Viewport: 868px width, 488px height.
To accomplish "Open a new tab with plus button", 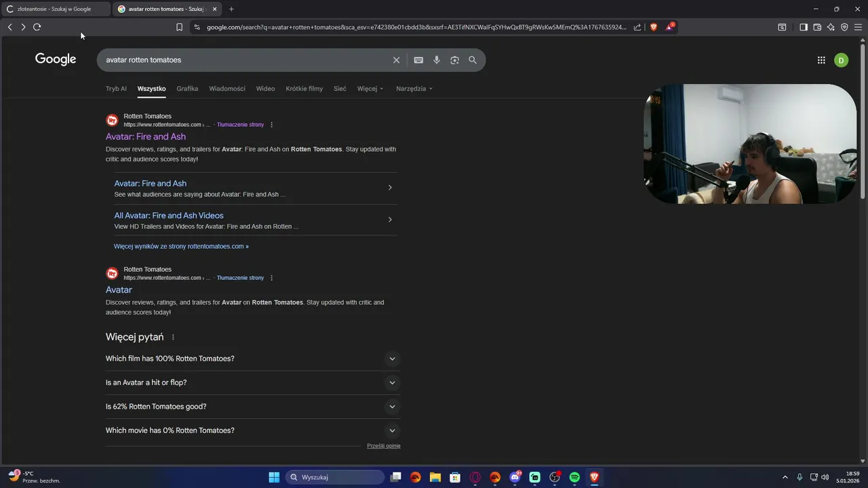I will [231, 9].
